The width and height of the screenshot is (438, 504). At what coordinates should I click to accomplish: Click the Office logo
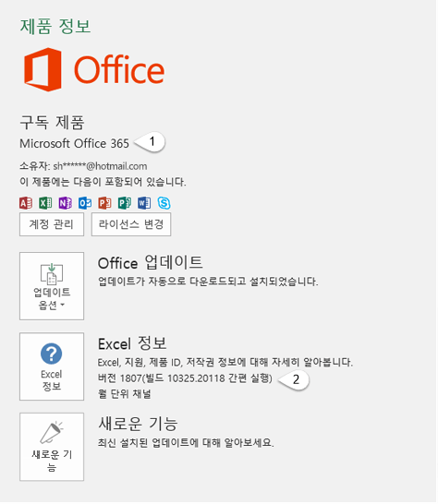94,69
